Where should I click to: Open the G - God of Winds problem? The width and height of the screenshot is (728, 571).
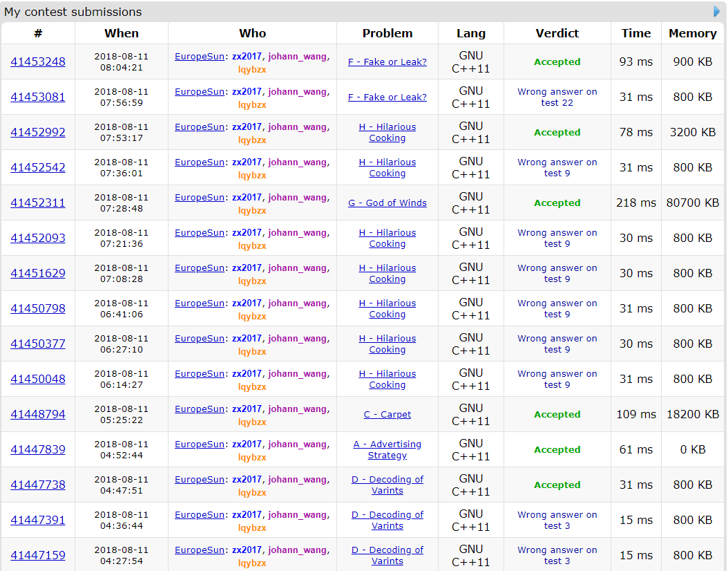[387, 203]
